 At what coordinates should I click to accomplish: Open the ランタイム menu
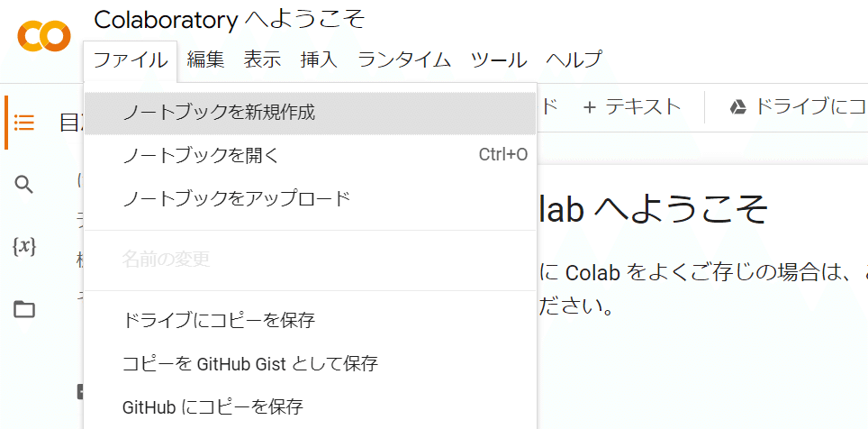404,60
